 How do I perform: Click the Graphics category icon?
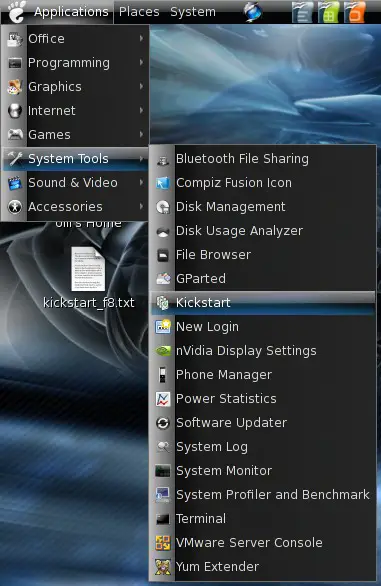point(15,87)
